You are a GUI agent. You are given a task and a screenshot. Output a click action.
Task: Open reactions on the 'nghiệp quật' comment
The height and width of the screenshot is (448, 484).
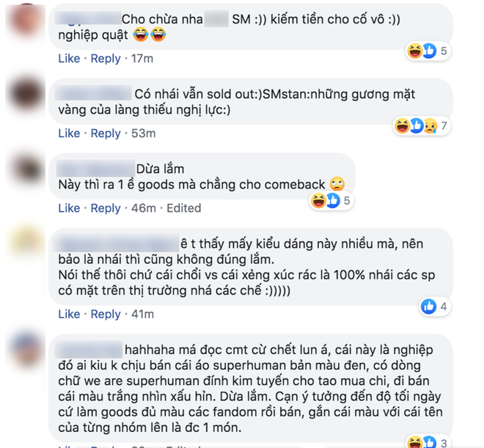point(428,51)
